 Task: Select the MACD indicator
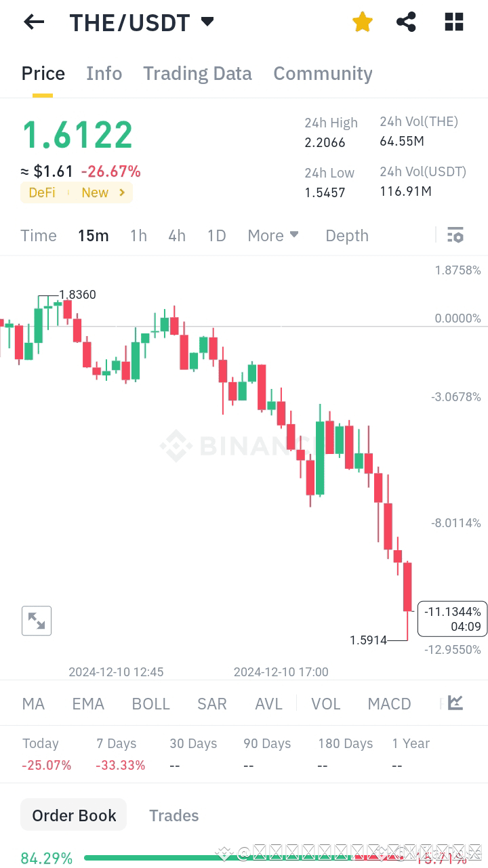point(389,704)
